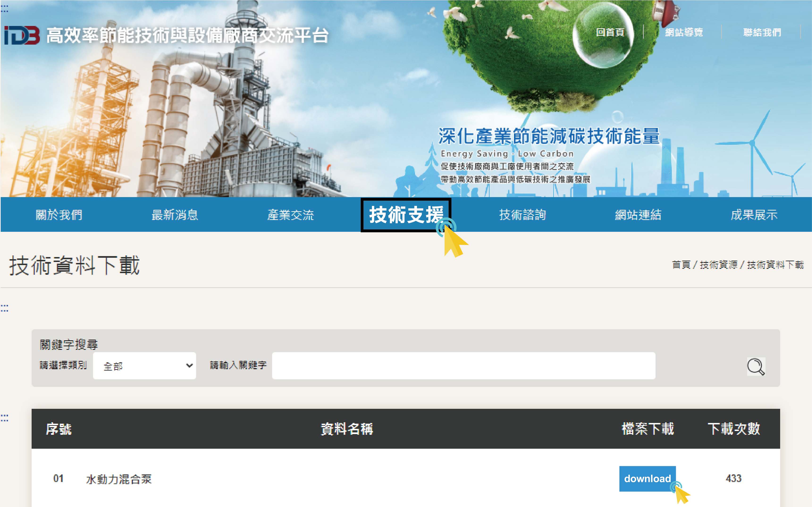Viewport: 812px width, 507px height.
Task: Select the 產業交流 navigation item
Action: pyautogui.click(x=290, y=215)
